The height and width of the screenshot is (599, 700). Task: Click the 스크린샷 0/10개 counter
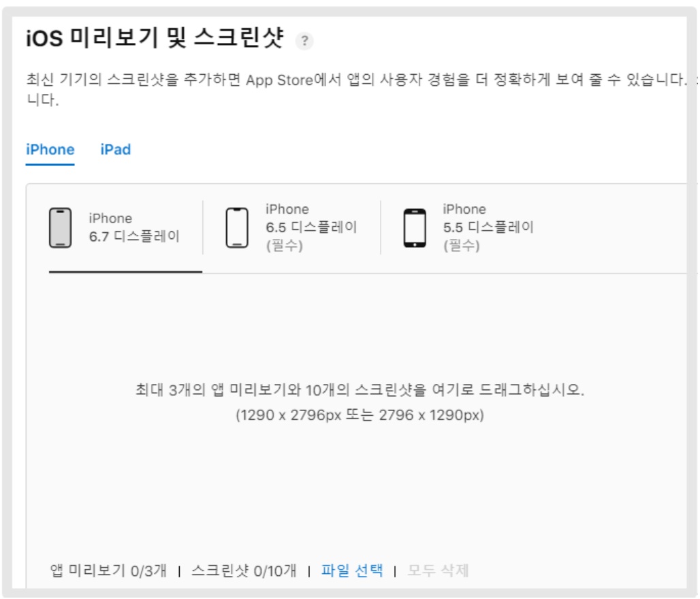click(244, 570)
